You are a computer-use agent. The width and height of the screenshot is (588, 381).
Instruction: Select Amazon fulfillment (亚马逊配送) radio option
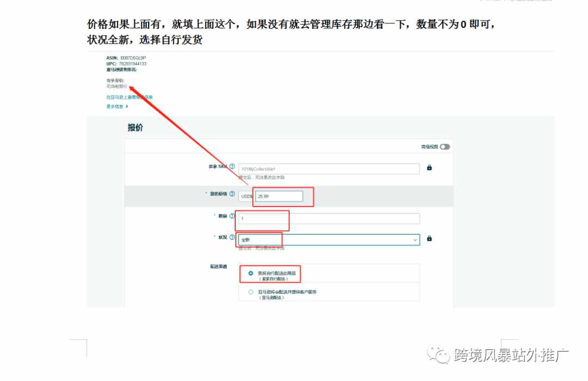click(x=250, y=292)
